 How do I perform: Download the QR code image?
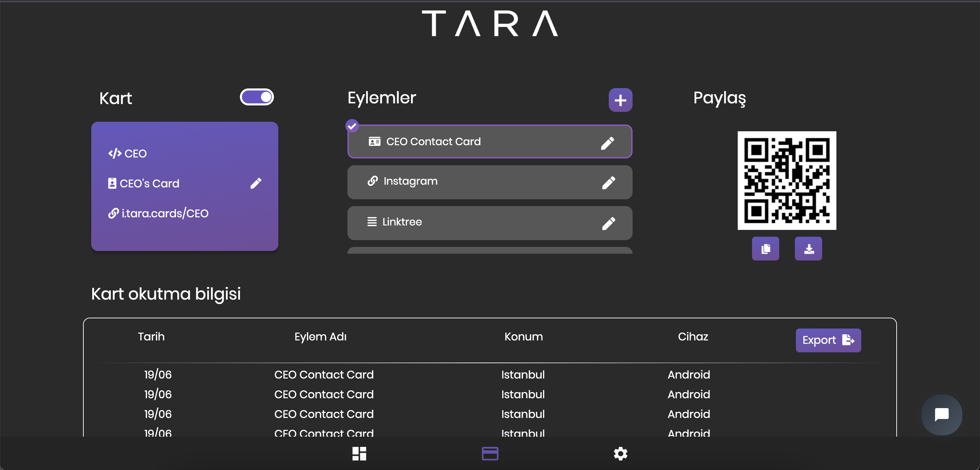click(x=808, y=249)
